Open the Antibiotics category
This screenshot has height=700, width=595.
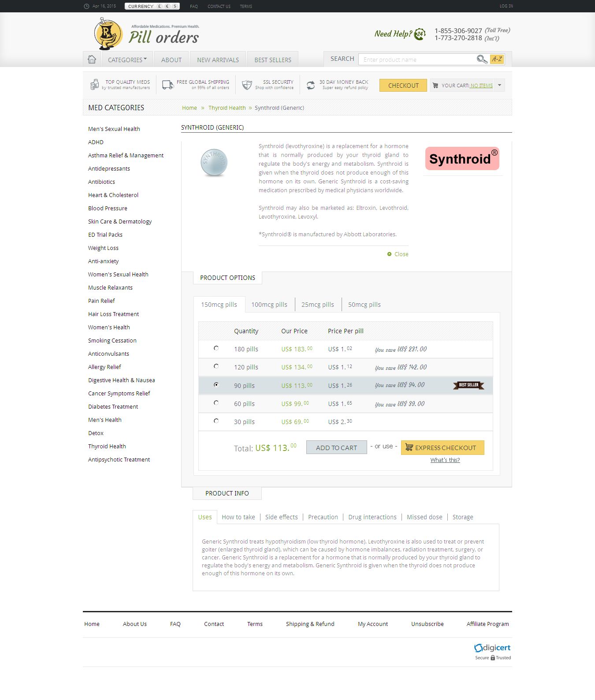click(x=101, y=182)
